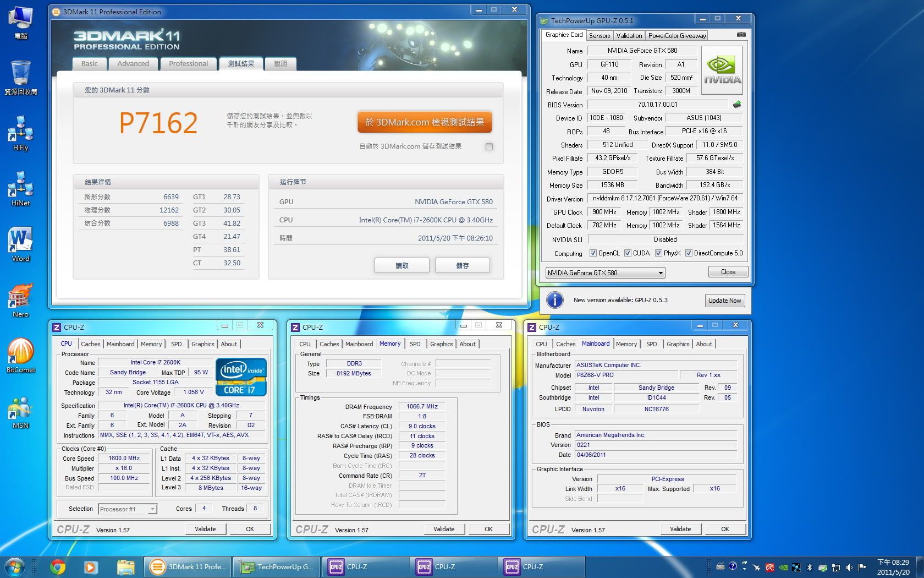Image resolution: width=924 pixels, height=578 pixels.
Task: Click the DRAM Frequency value field
Action: click(x=422, y=407)
